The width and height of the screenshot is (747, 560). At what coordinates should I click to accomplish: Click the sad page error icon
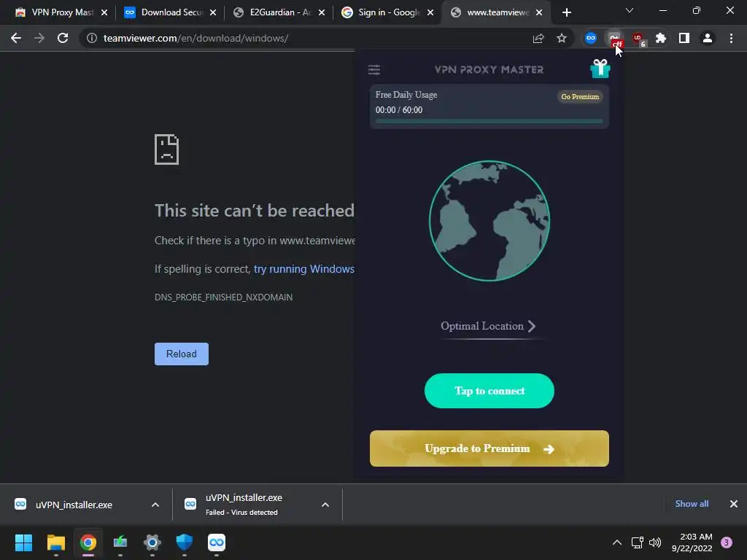point(167,149)
